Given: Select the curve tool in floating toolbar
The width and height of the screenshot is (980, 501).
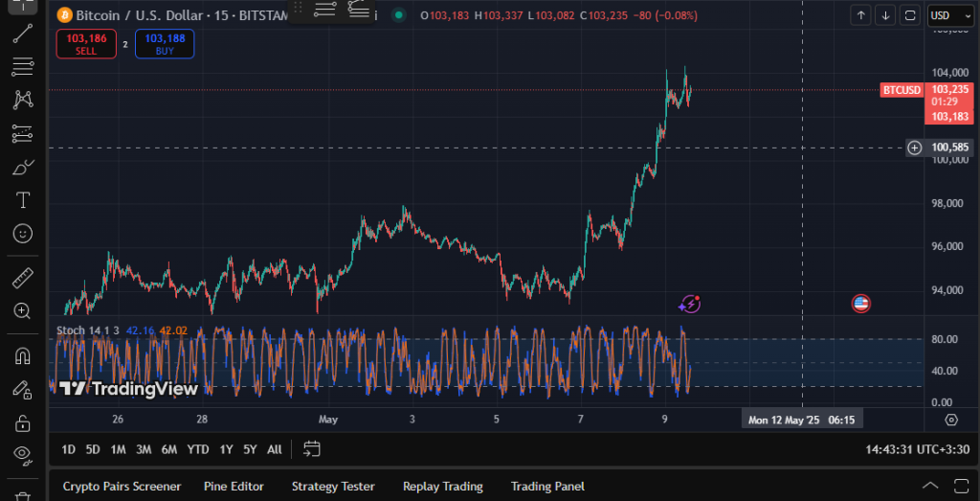Looking at the screenshot, I should (359, 9).
